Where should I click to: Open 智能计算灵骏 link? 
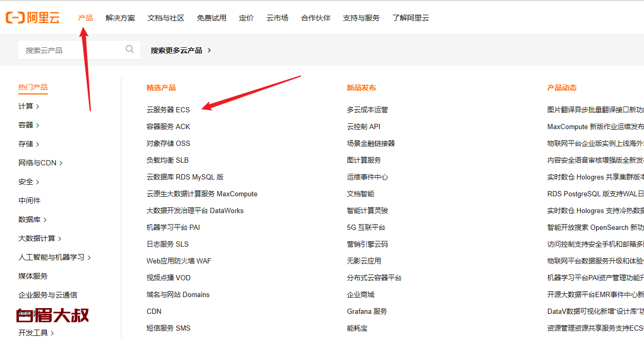(x=367, y=210)
